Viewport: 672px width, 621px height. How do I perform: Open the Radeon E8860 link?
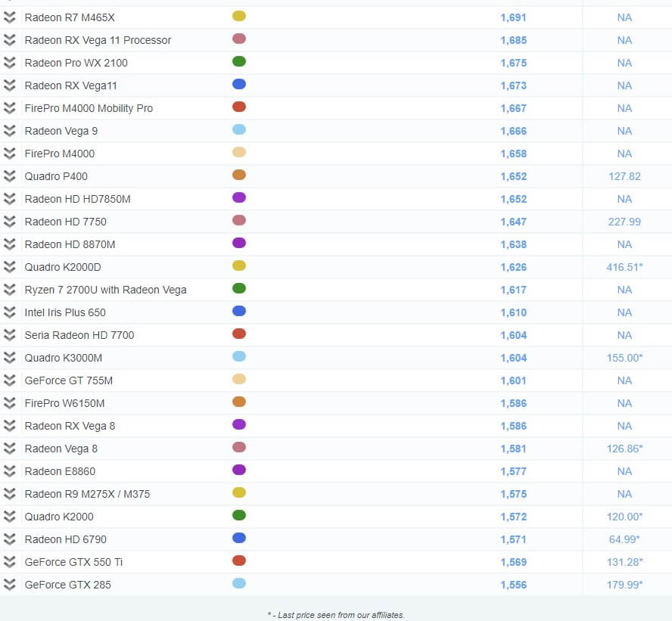(x=60, y=471)
